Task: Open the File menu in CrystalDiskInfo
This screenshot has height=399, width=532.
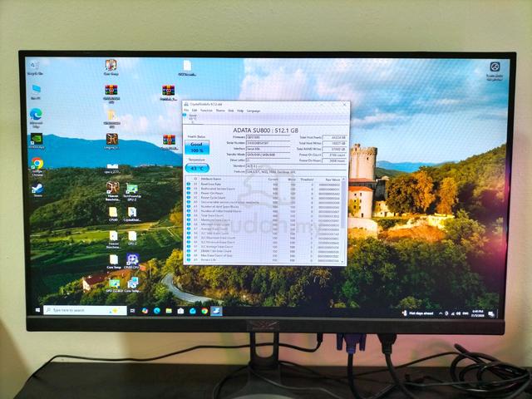Action: pos(186,111)
